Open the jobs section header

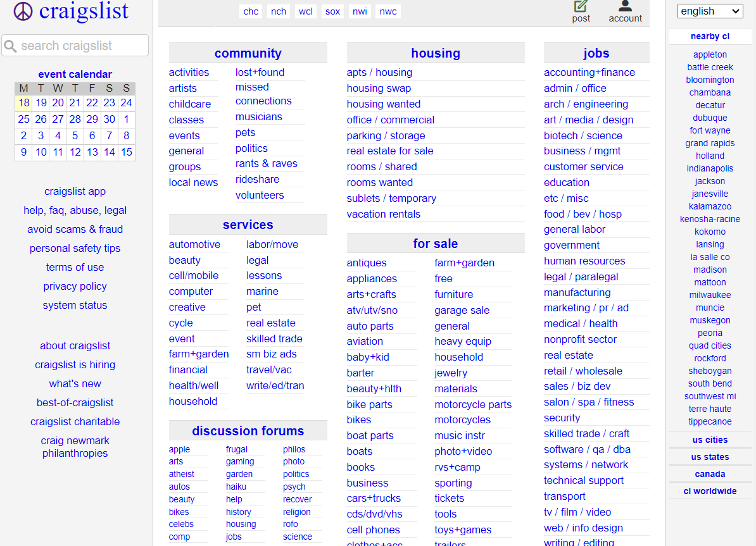click(x=596, y=53)
